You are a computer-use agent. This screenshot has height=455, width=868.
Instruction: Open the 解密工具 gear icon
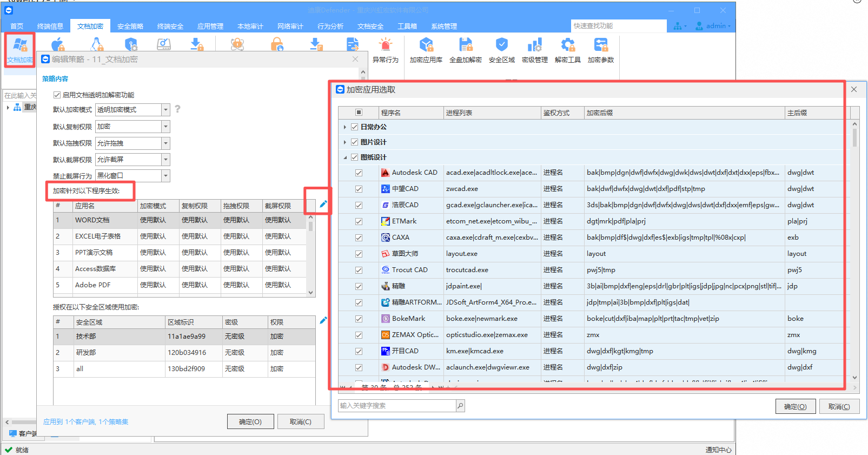[568, 50]
